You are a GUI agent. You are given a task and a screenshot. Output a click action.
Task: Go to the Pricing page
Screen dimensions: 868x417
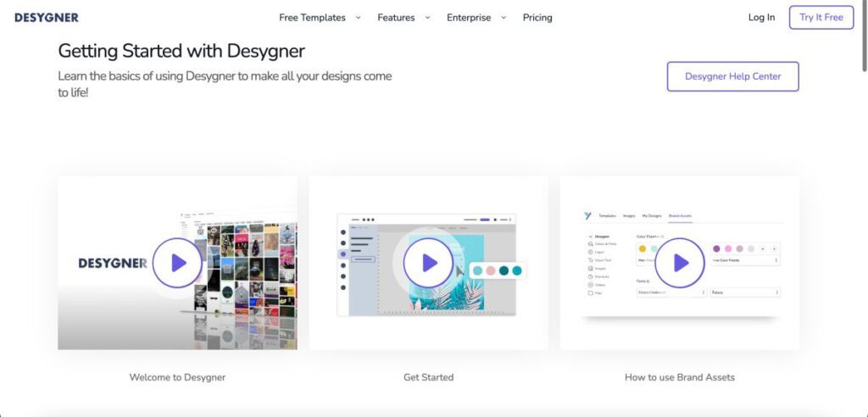(537, 18)
